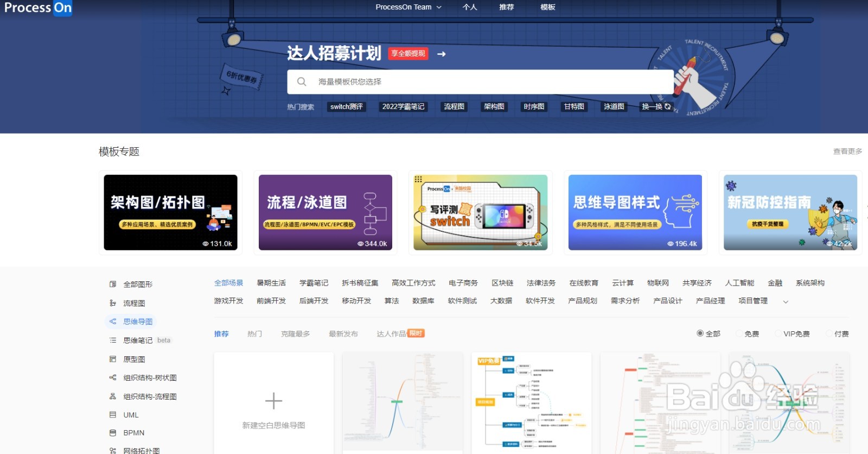The height and width of the screenshot is (454, 868).
Task: Open the 模板 top menu
Action: coord(548,7)
